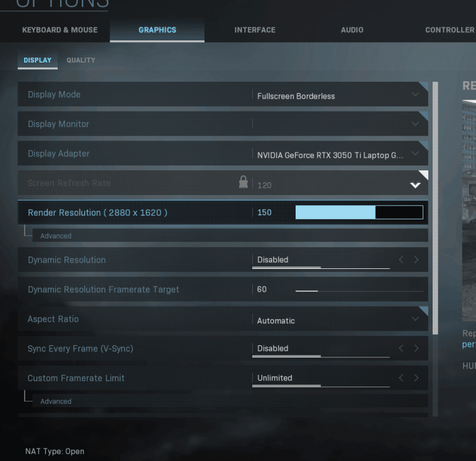476x461 pixels.
Task: Open Advanced under Custom Framerate Limit
Action: [56, 402]
